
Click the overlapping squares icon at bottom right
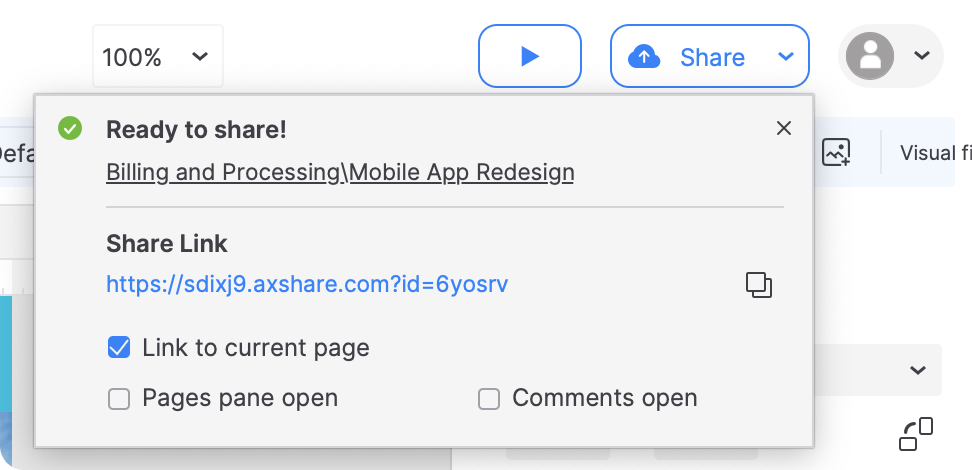coord(916,434)
